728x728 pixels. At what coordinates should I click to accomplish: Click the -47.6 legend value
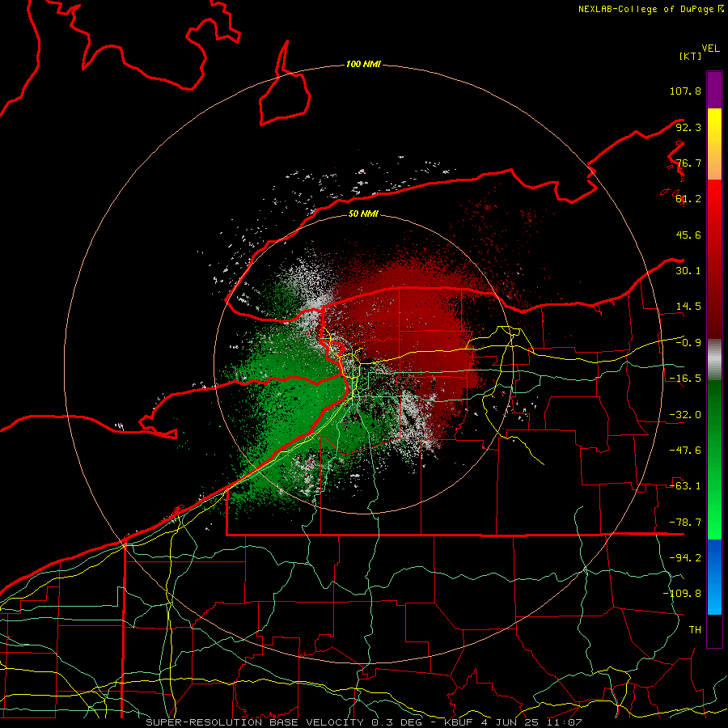(685, 451)
